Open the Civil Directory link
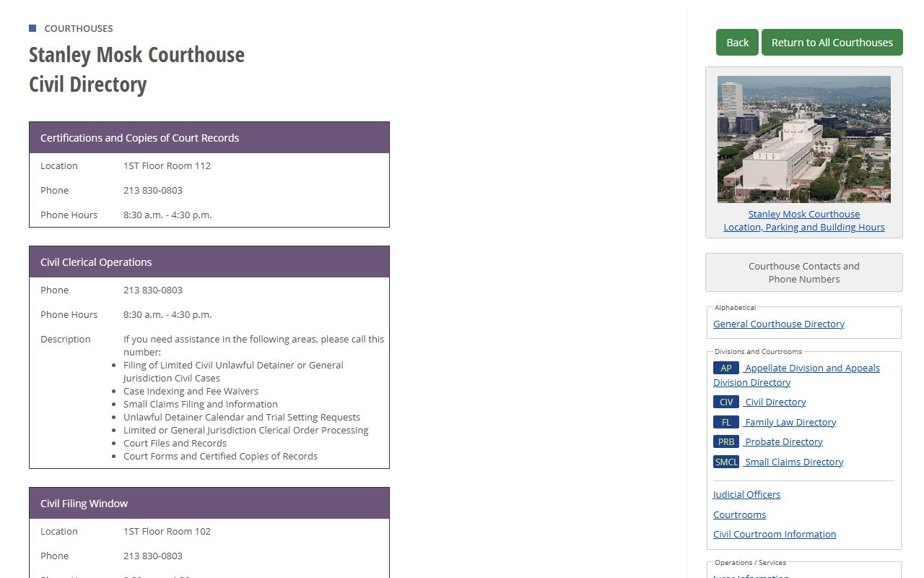 [775, 402]
